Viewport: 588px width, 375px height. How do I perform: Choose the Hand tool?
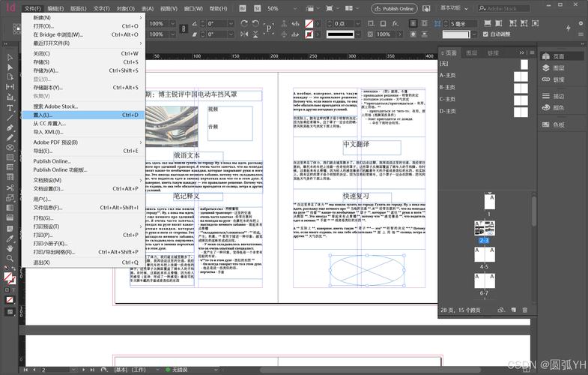10,247
